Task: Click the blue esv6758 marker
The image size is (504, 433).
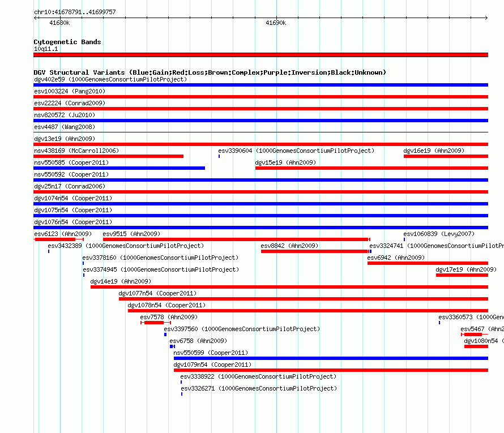Action: point(172,346)
